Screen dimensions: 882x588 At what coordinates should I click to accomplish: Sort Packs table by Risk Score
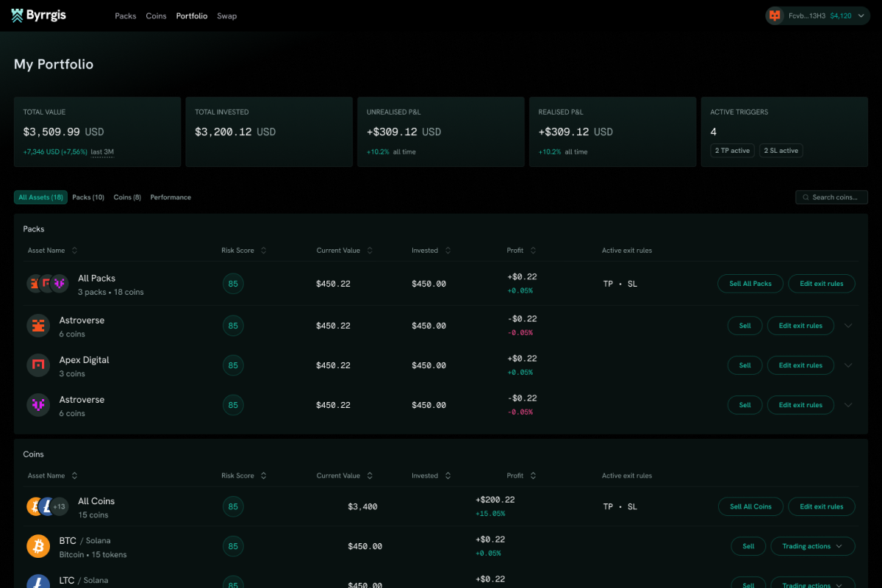[263, 251]
